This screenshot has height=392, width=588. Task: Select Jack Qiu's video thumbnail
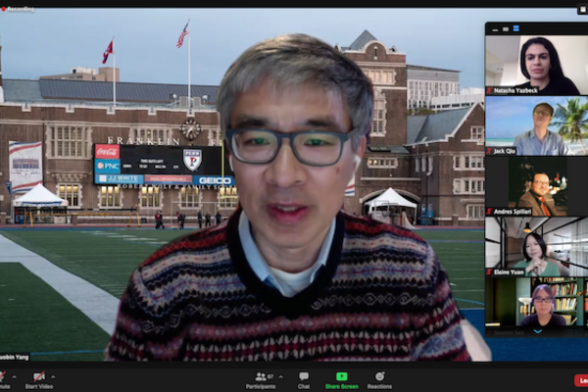coord(537,125)
